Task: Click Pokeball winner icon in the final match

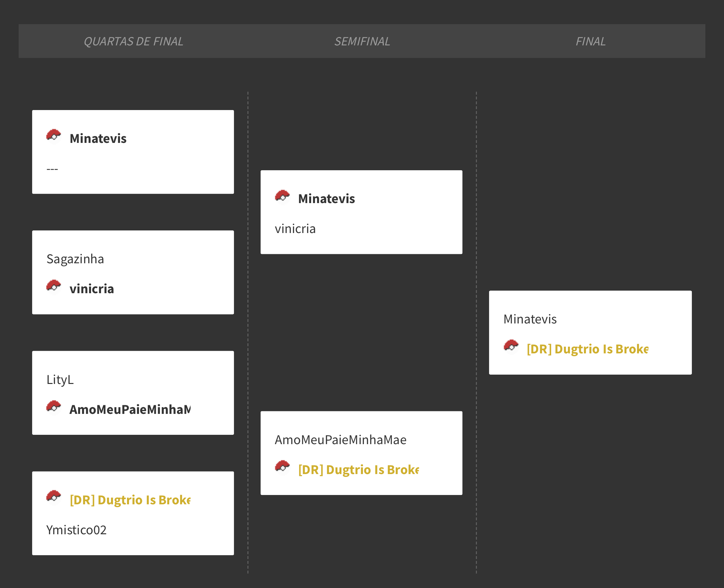Action: pos(511,347)
